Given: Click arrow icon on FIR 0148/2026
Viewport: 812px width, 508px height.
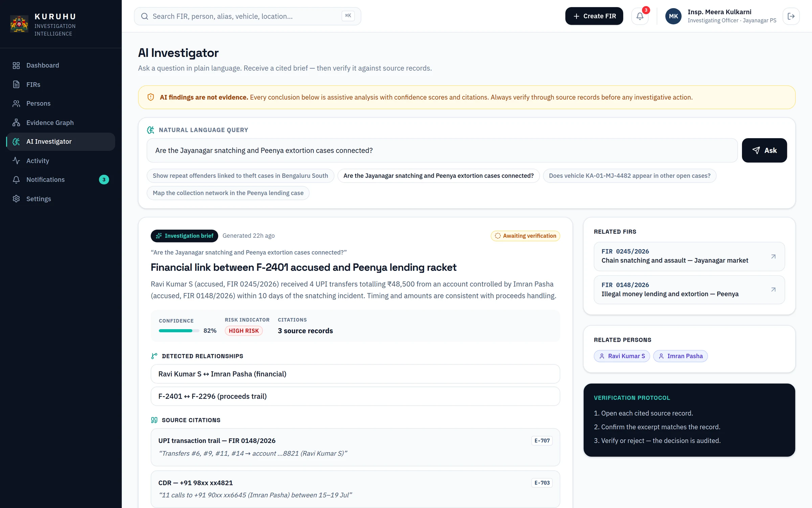Looking at the screenshot, I should tap(773, 290).
